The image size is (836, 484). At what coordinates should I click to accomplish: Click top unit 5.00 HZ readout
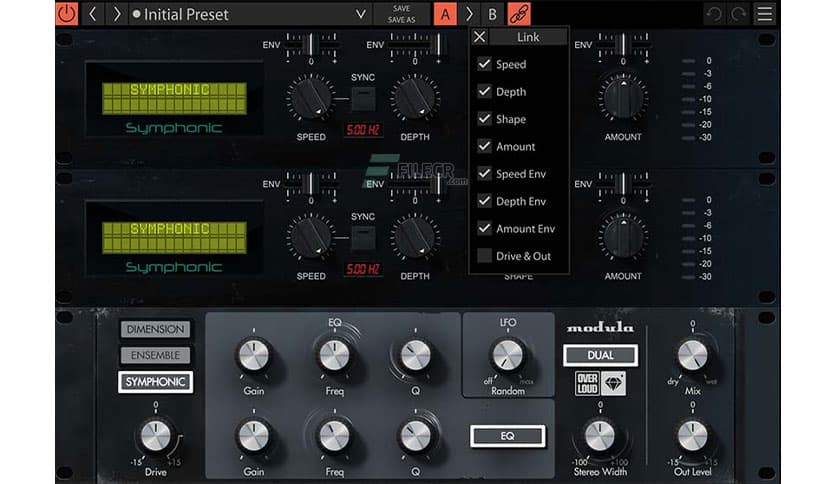point(363,130)
